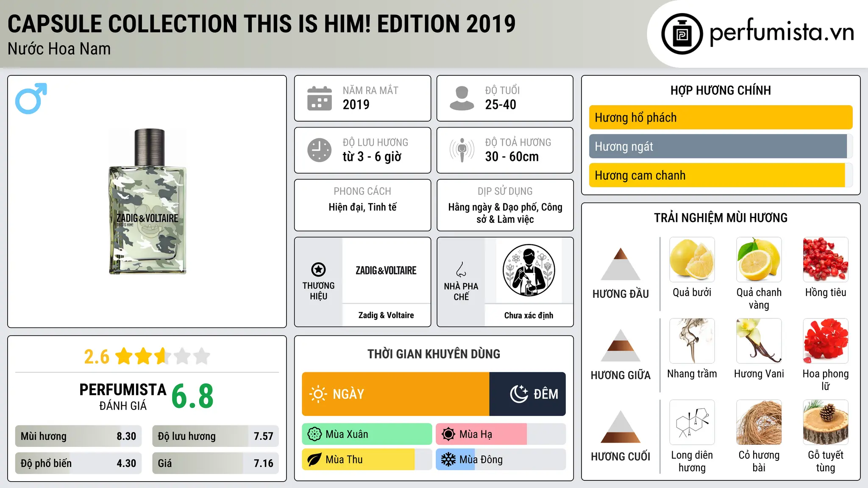Click the leaf icon for Mùa Thu
Image resolution: width=868 pixels, height=488 pixels.
314,460
